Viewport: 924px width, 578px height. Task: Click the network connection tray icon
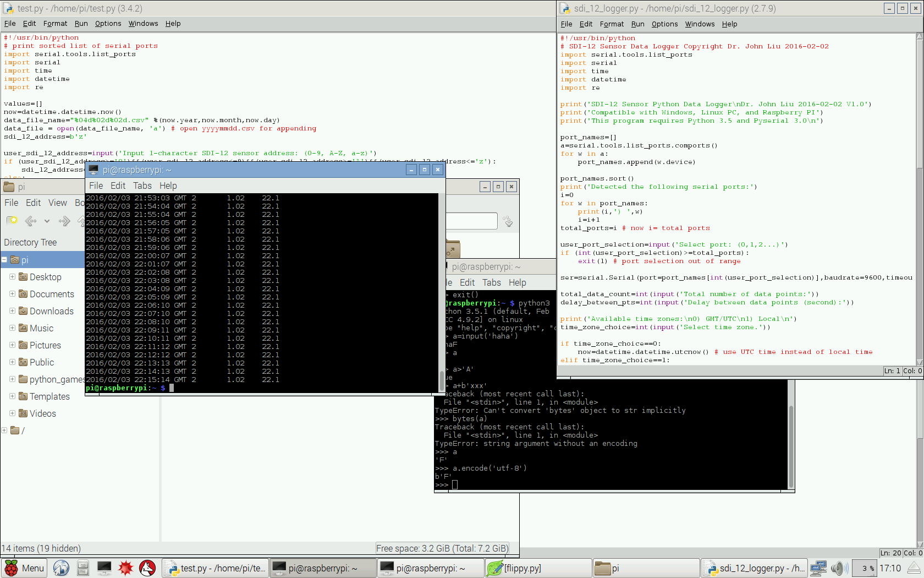[x=818, y=568]
